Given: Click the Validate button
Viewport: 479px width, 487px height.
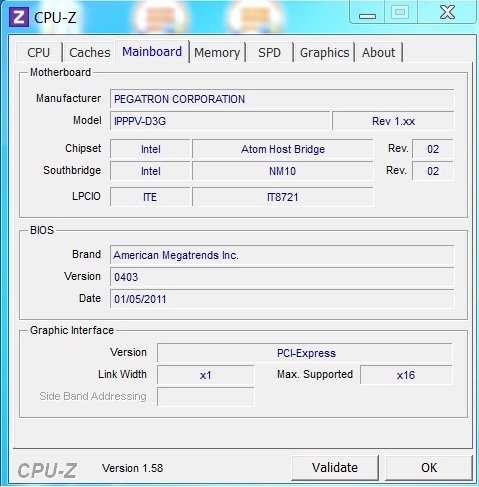Looking at the screenshot, I should click(x=335, y=468).
